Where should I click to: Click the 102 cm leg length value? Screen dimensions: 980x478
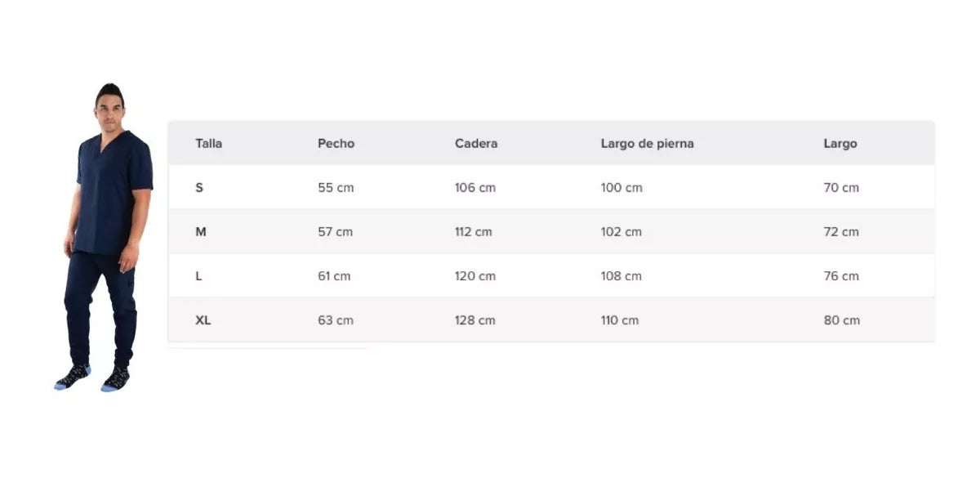click(x=621, y=232)
